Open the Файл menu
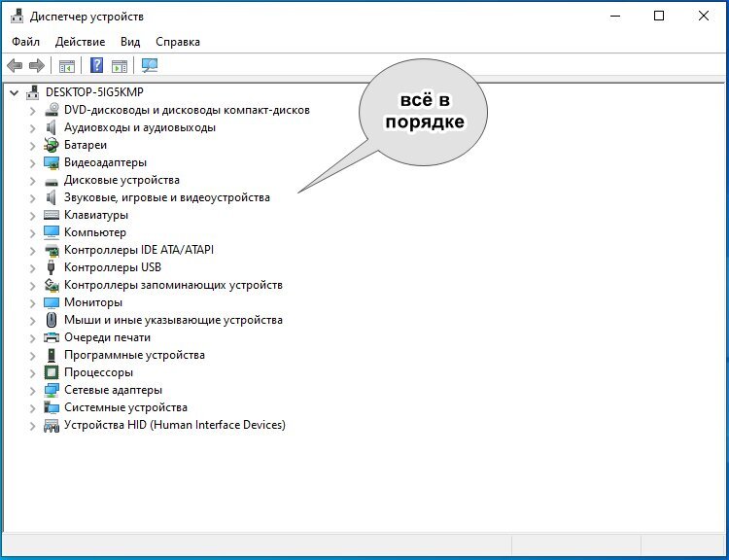 [25, 42]
